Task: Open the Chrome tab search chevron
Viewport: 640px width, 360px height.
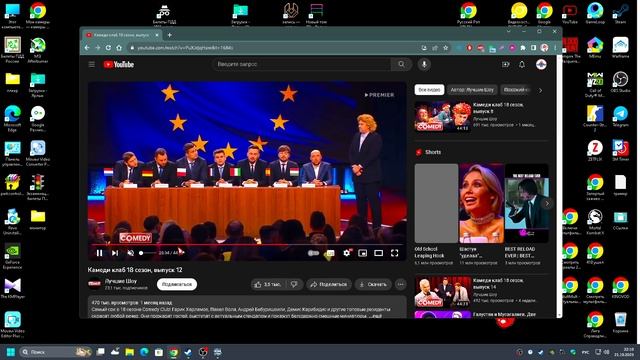Action: click(x=509, y=31)
